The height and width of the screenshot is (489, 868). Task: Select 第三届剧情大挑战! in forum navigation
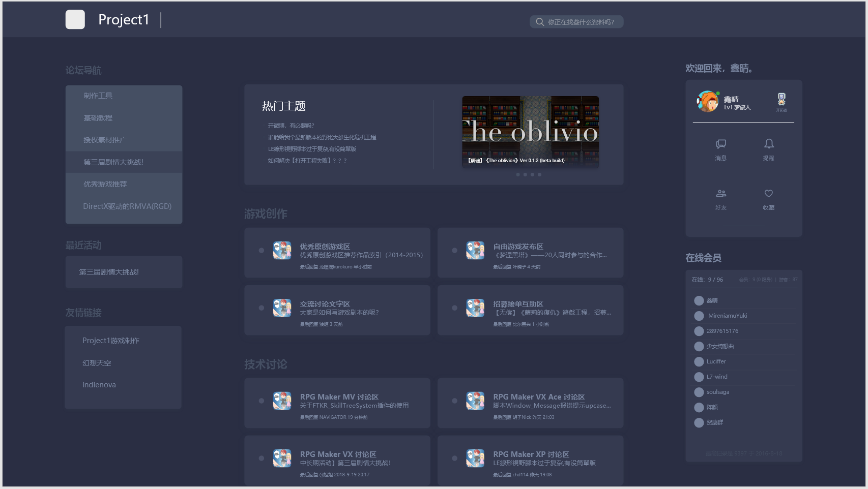coord(124,162)
